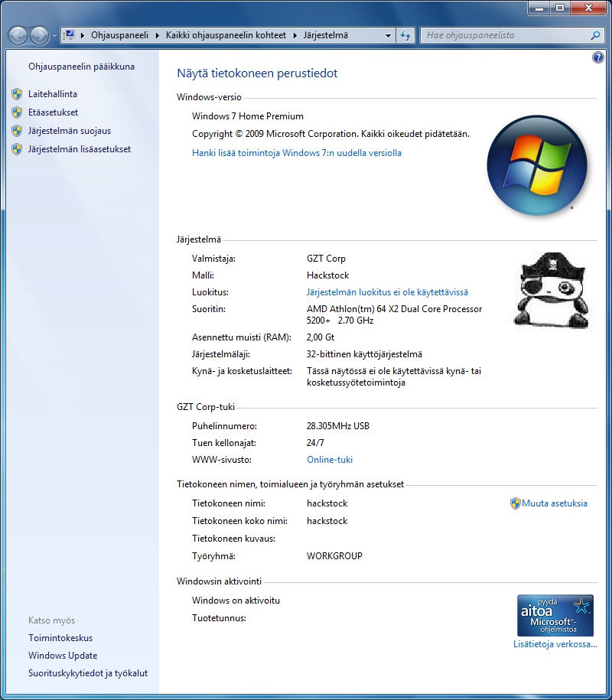
Task: Open Järjestelmän lisäasetukset link
Action: pos(80,148)
